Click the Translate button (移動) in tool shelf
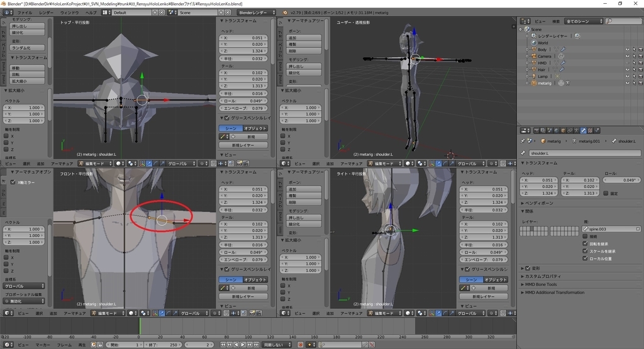644x349 pixels. click(x=27, y=68)
